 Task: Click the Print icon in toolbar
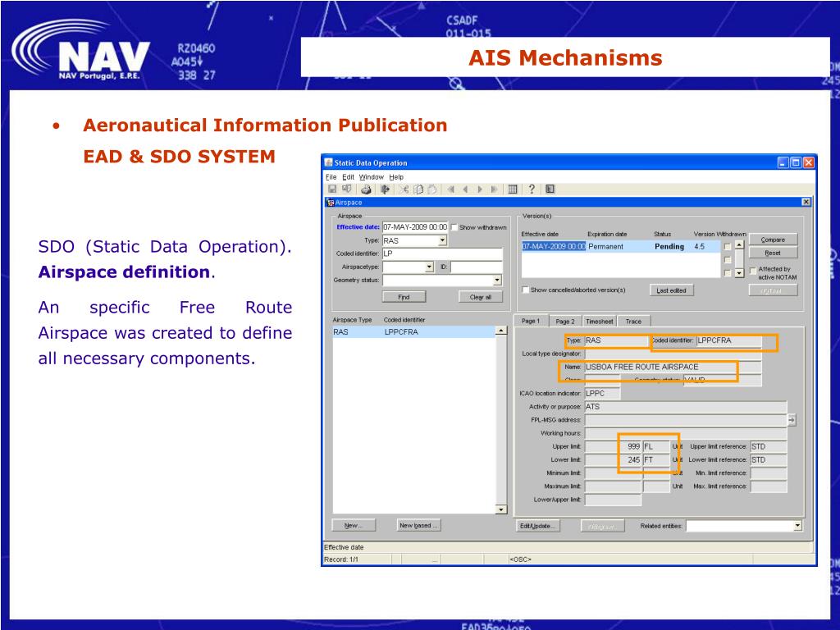[x=366, y=189]
